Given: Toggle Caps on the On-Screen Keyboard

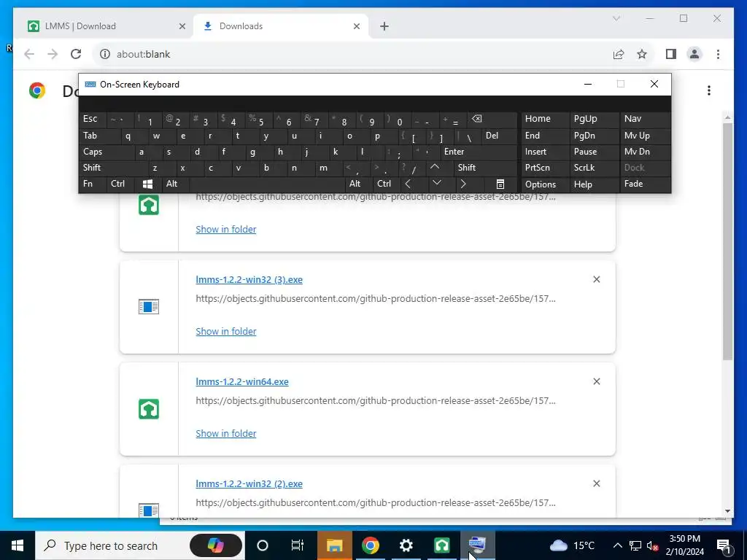Looking at the screenshot, I should point(107,152).
